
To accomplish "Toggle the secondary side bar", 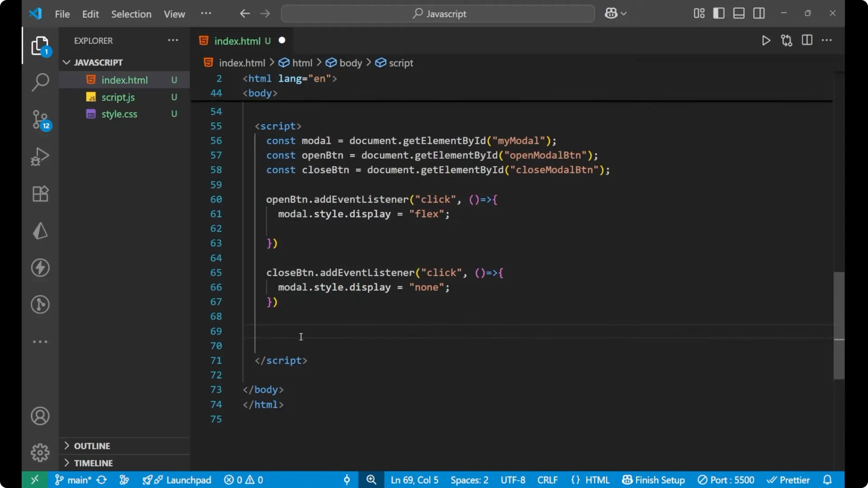I will 759,13.
